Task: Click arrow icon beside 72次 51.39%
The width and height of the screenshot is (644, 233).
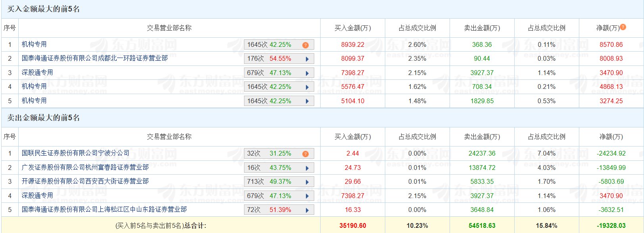Action: click(x=307, y=210)
